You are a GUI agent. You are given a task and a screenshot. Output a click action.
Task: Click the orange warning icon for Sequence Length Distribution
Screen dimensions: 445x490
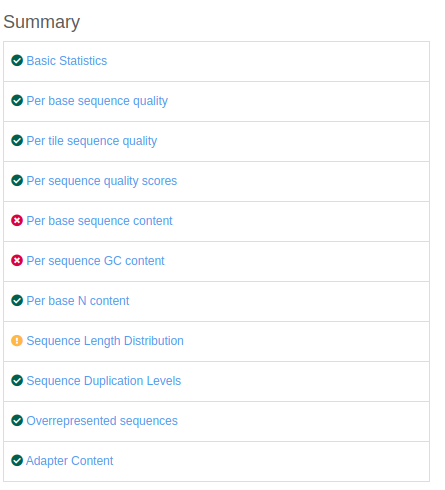click(17, 341)
